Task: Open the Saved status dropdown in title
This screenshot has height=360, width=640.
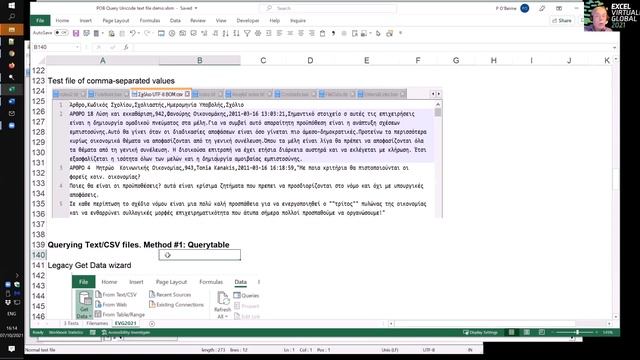Action: [x=196, y=8]
